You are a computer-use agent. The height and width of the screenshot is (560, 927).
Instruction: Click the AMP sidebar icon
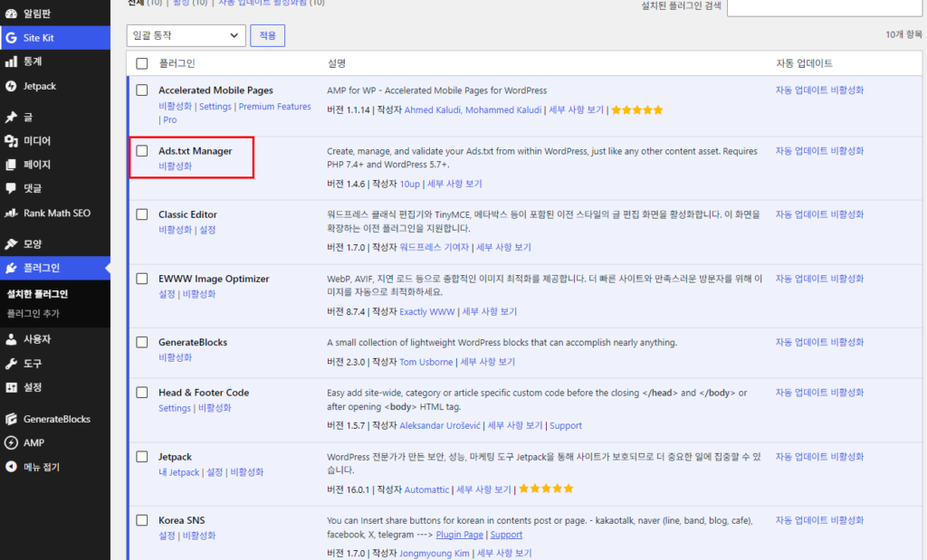(x=11, y=442)
